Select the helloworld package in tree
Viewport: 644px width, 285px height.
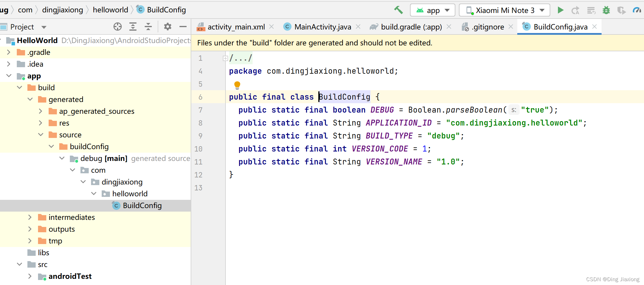[x=130, y=194]
